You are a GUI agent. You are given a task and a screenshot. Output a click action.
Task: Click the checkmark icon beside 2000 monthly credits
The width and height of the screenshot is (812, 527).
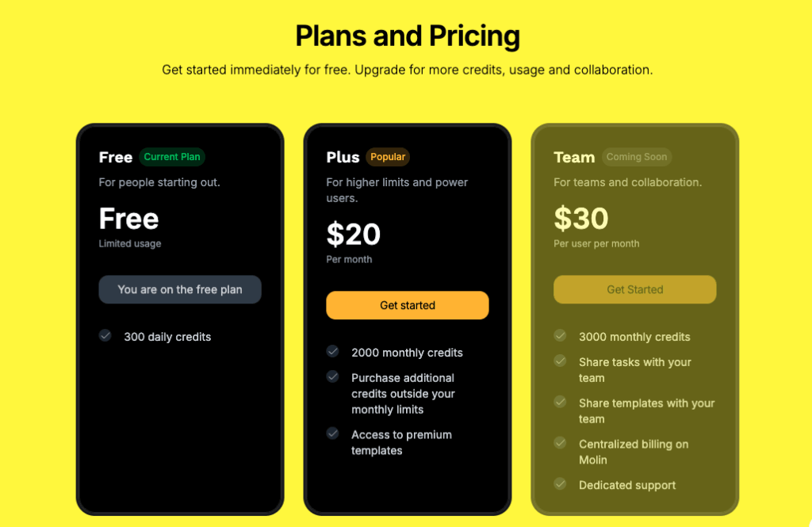[332, 352]
